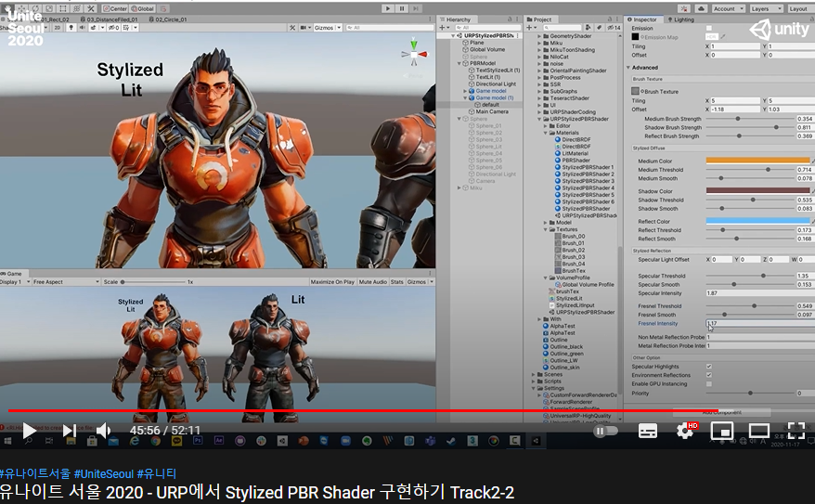Toggle Maximize On Play
The height and width of the screenshot is (504, 815).
click(332, 281)
